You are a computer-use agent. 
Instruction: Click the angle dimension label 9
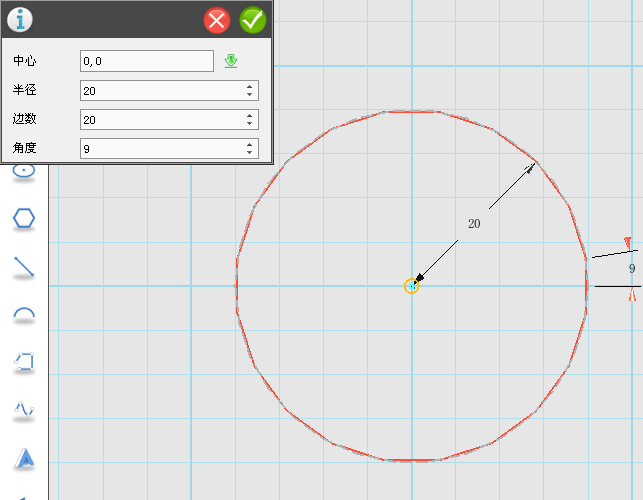coord(632,268)
